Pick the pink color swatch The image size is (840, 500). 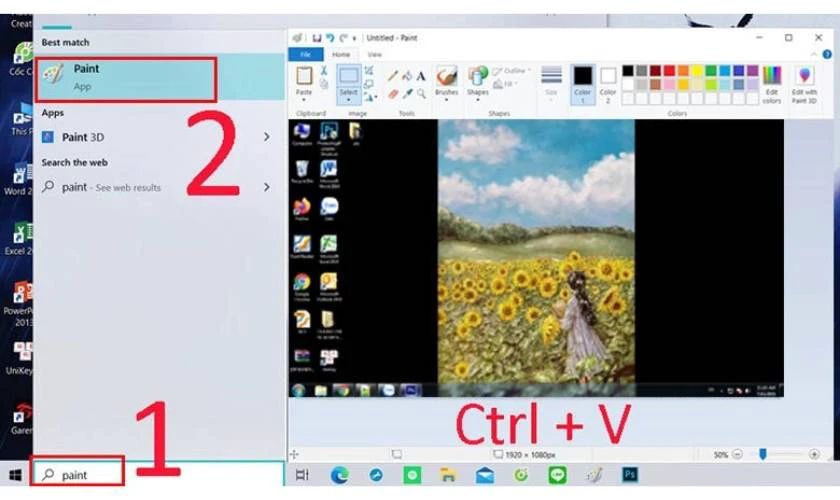670,84
